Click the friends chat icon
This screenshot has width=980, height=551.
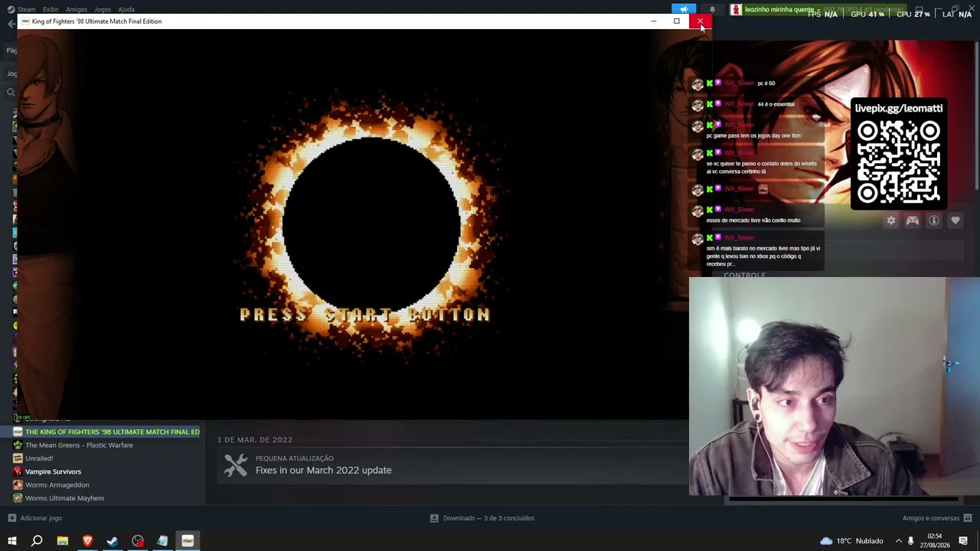pyautogui.click(x=968, y=518)
